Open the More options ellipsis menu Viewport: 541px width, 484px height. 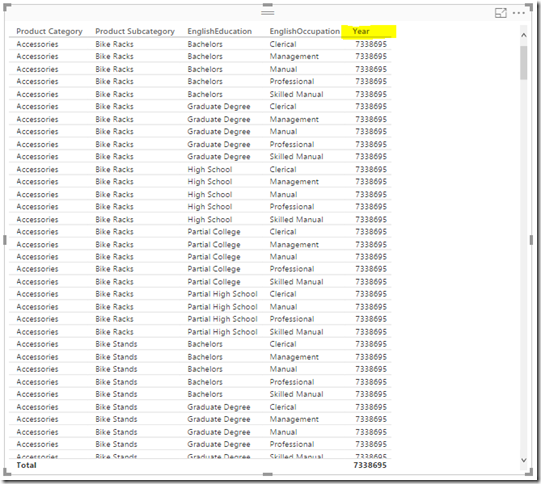[x=519, y=13]
